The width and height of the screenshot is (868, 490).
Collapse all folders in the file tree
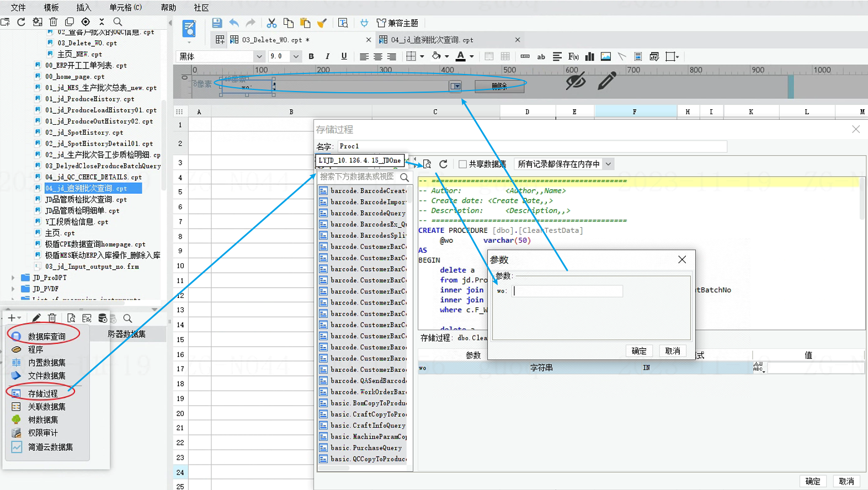102,22
